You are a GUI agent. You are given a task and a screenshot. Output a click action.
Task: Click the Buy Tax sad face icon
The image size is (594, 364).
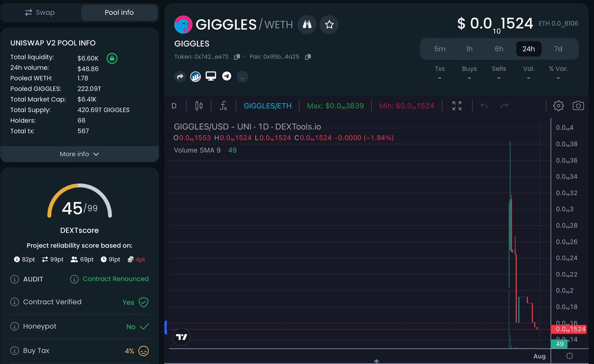click(144, 351)
